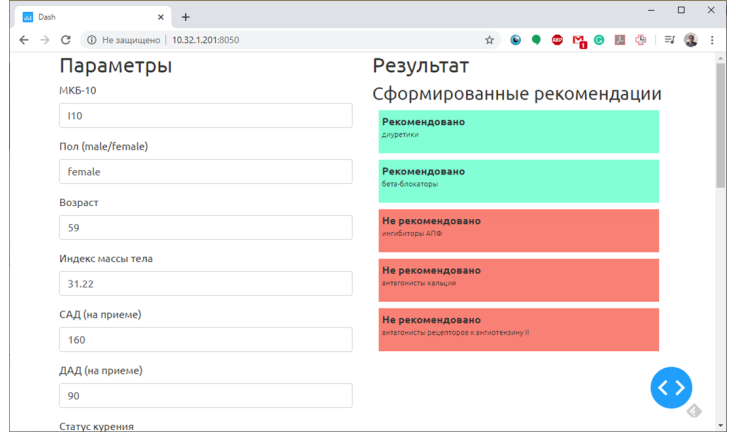Click the МКБ-10 input field
The height and width of the screenshot is (432, 736).
point(205,116)
